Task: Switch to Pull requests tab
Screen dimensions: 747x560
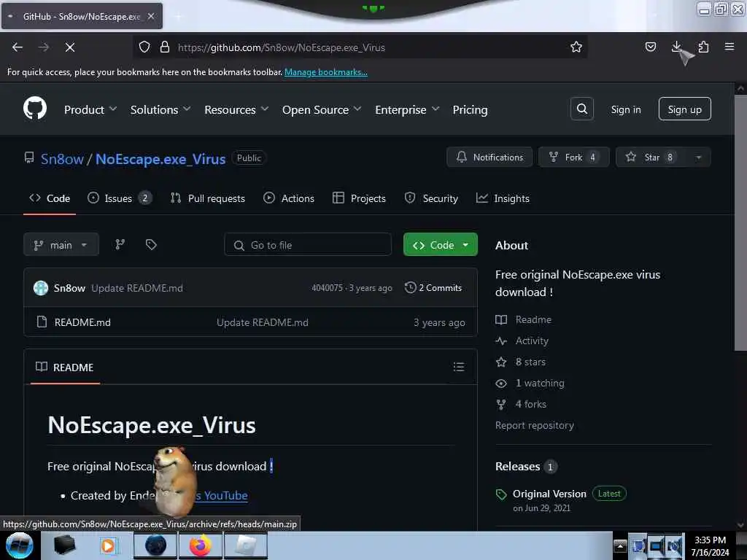Action: point(208,198)
